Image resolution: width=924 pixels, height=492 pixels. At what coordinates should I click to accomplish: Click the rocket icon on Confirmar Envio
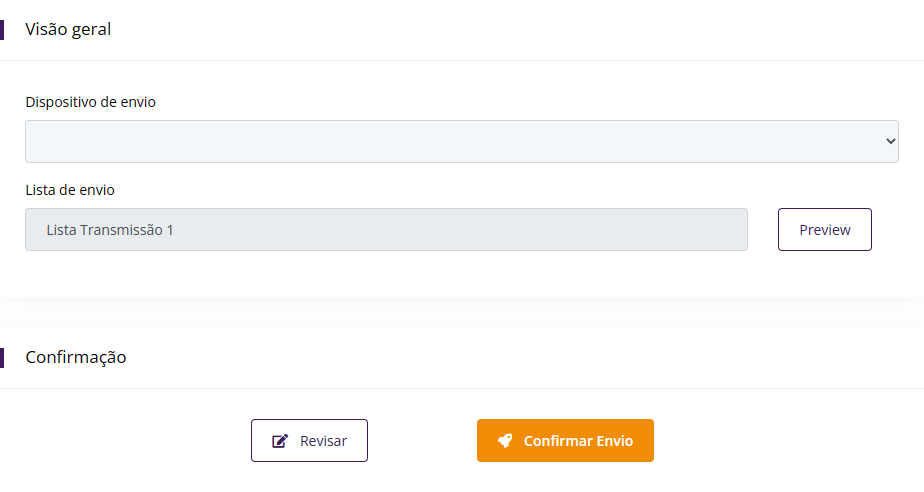(x=505, y=441)
